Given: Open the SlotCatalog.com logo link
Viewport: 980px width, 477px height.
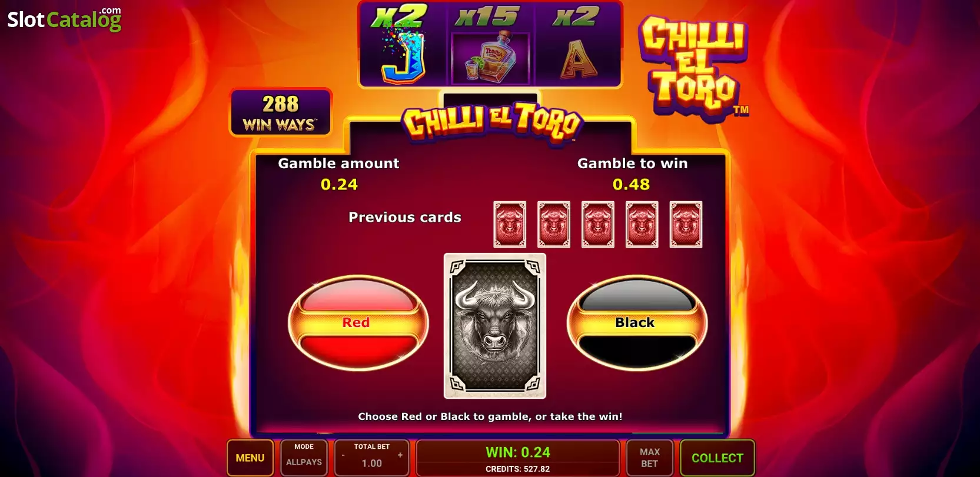Looking at the screenshot, I should (x=64, y=19).
